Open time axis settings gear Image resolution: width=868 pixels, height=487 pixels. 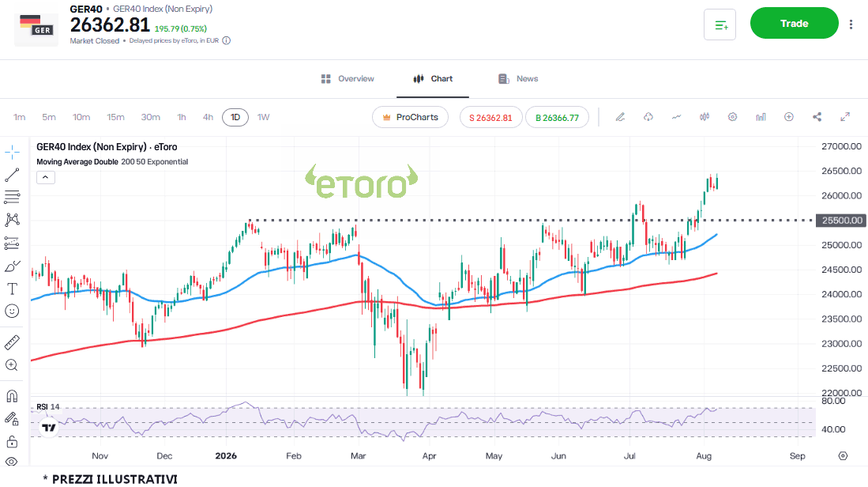843,456
